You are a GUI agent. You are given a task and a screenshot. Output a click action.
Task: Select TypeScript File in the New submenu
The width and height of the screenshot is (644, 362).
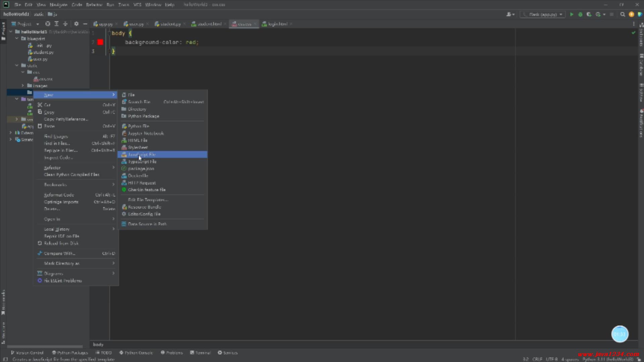click(162, 162)
